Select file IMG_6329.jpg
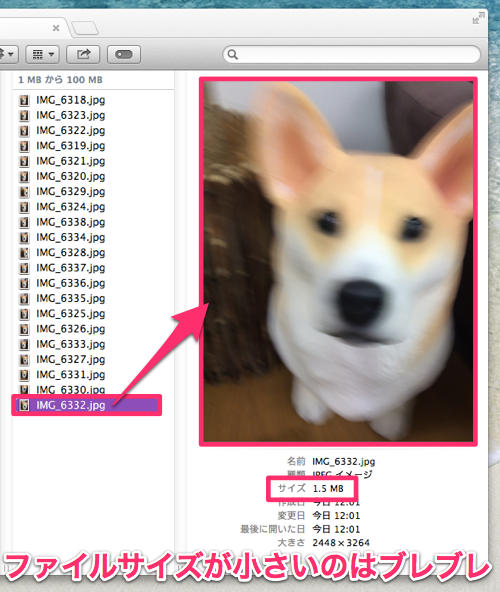Image resolution: width=500 pixels, height=592 pixels. coord(70,192)
